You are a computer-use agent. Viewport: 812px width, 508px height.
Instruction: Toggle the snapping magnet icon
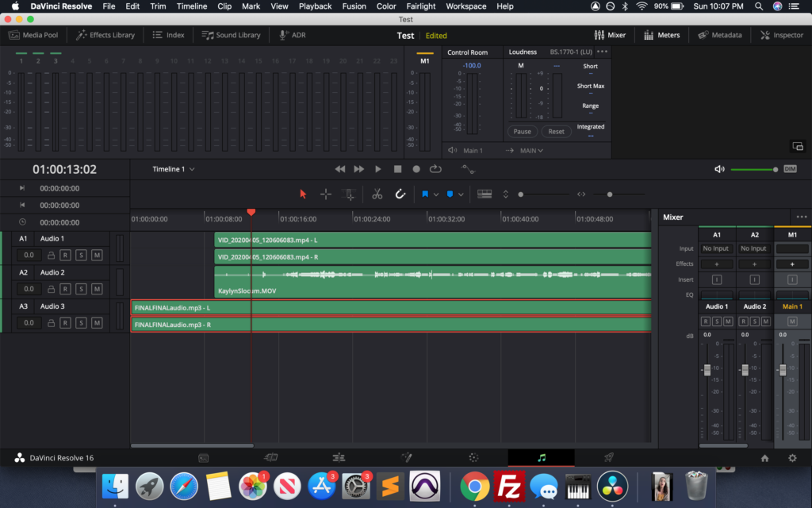[400, 194]
